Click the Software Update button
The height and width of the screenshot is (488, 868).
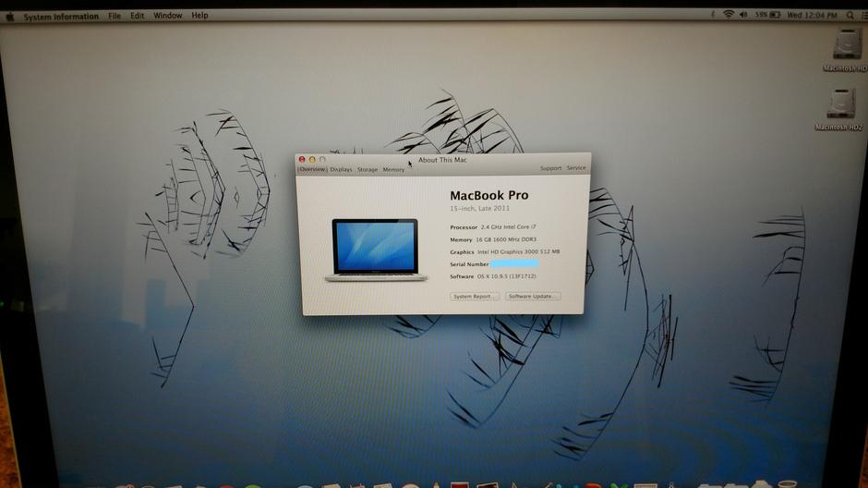pyautogui.click(x=533, y=297)
